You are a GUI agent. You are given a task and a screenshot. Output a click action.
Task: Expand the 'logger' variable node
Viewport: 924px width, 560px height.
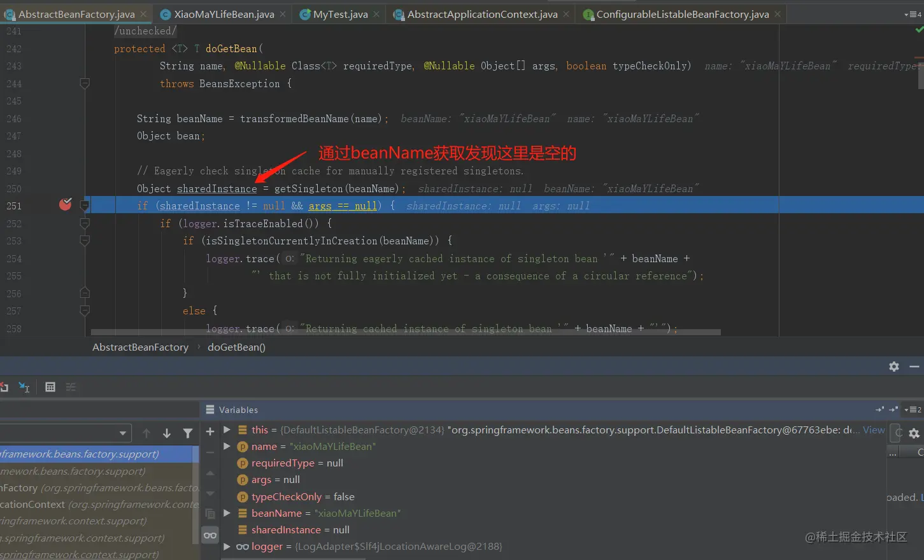(x=227, y=546)
